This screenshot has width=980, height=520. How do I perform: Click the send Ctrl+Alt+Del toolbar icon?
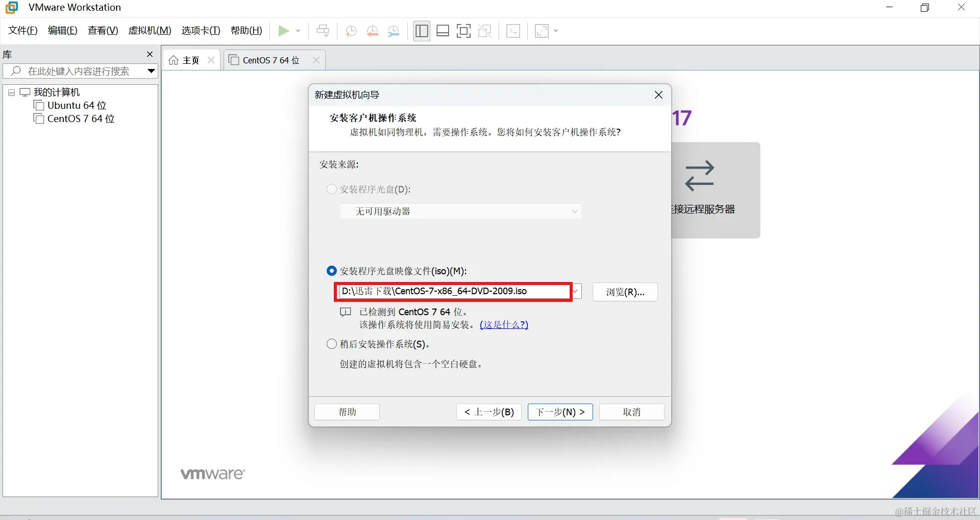[323, 31]
